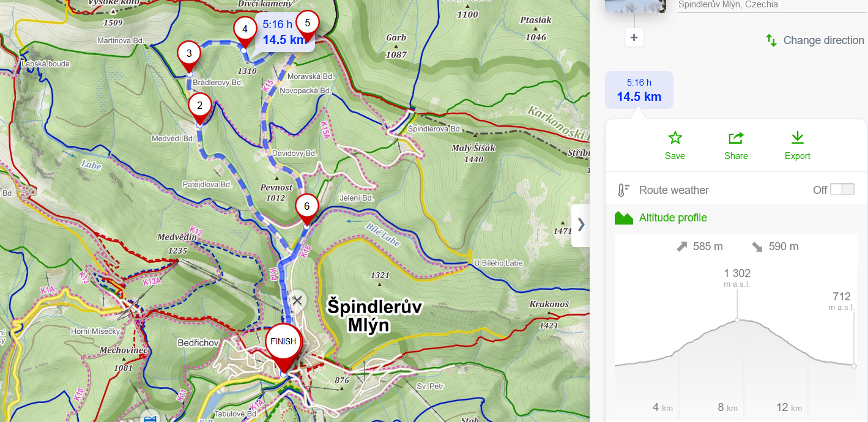868x422 pixels.
Task: Click the 14.5 km tooltip on map
Action: (284, 32)
